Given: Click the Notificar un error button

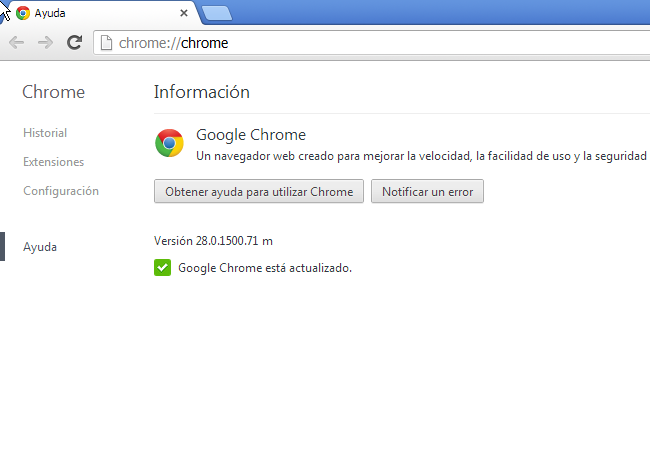Looking at the screenshot, I should point(427,191).
